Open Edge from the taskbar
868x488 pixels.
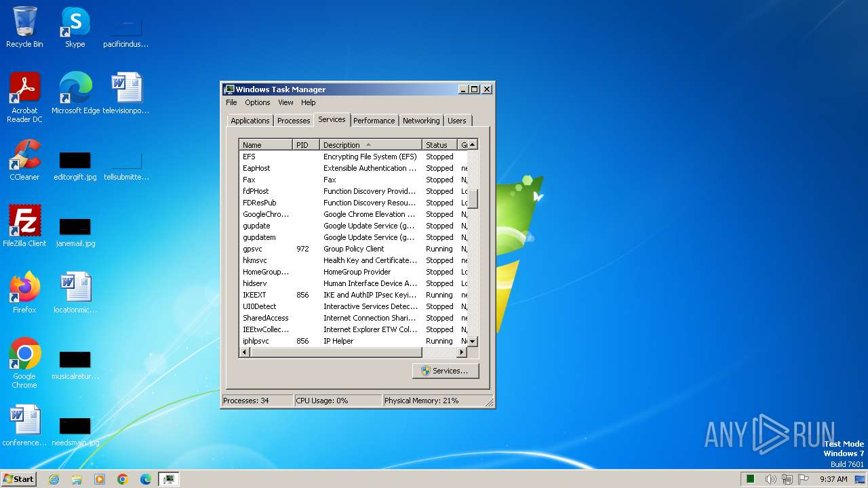146,479
